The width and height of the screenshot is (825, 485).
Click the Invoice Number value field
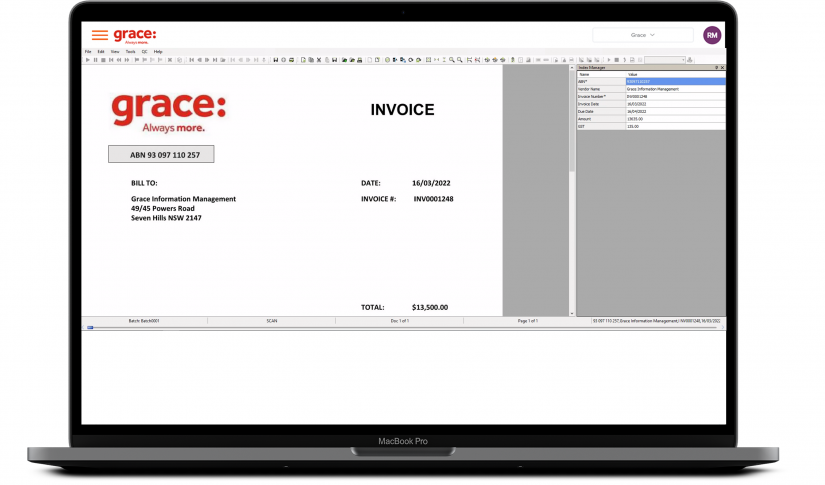[x=675, y=96]
